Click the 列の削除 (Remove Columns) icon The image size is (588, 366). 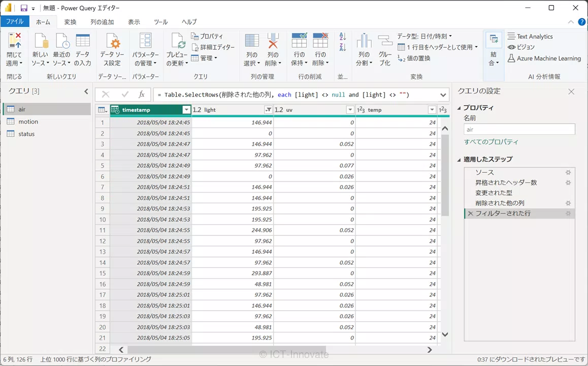pyautogui.click(x=273, y=41)
